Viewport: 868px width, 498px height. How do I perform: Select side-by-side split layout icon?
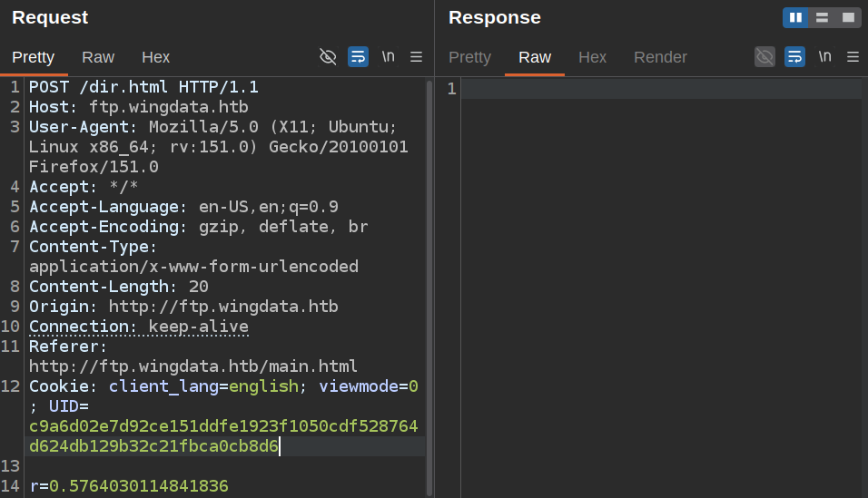[x=795, y=18]
